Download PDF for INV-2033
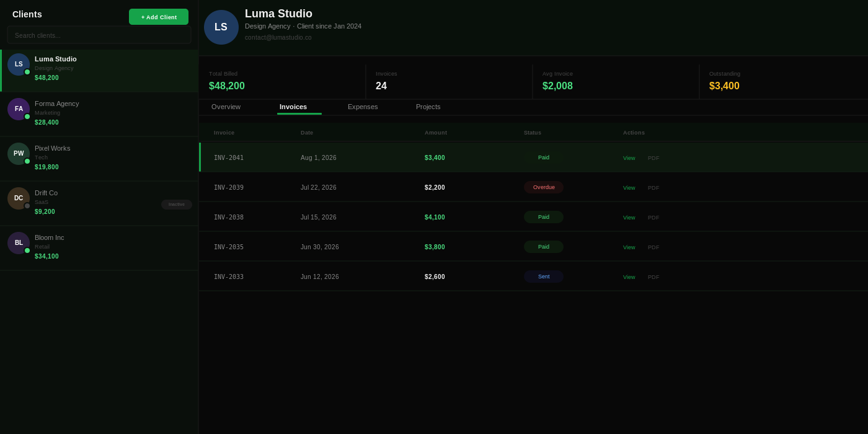Image resolution: width=868 pixels, height=434 pixels. (653, 277)
